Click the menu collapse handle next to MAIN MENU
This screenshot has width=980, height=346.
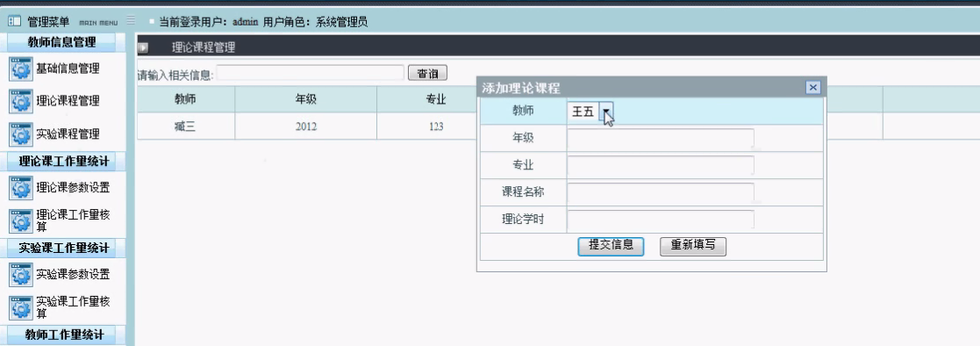point(130,21)
